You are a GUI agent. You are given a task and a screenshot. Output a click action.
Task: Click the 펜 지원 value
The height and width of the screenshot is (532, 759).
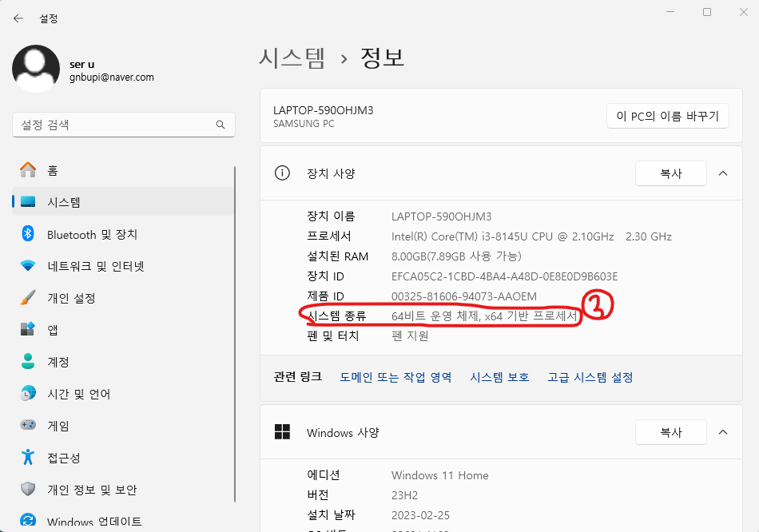tap(410, 336)
